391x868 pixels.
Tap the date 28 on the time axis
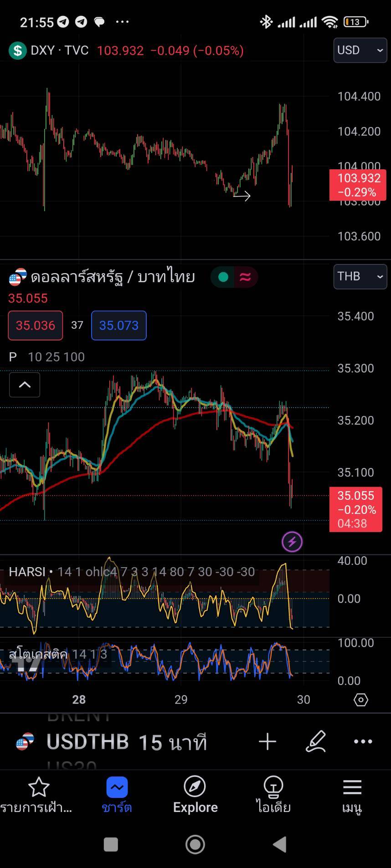click(79, 700)
